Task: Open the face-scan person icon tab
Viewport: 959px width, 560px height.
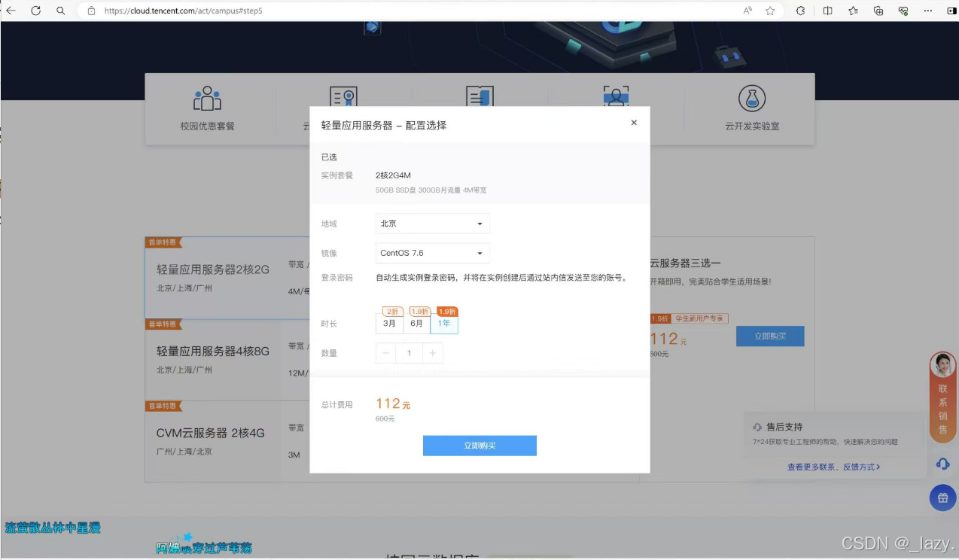Action: 616,96
